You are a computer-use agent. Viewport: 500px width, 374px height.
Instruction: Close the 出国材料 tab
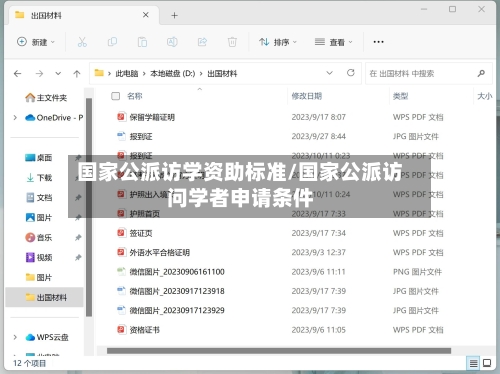click(146, 15)
